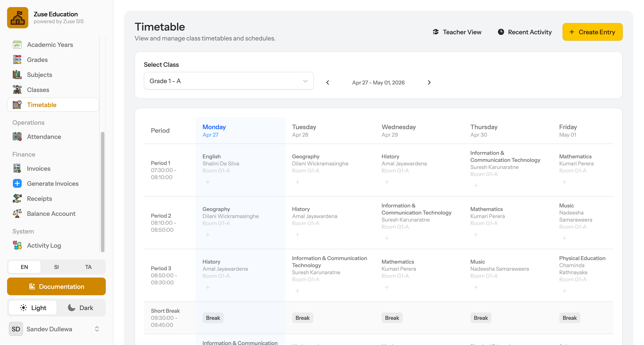The image size is (644, 345).
Task: Select the Thursday Apr 30 column header
Action: [x=507, y=130]
